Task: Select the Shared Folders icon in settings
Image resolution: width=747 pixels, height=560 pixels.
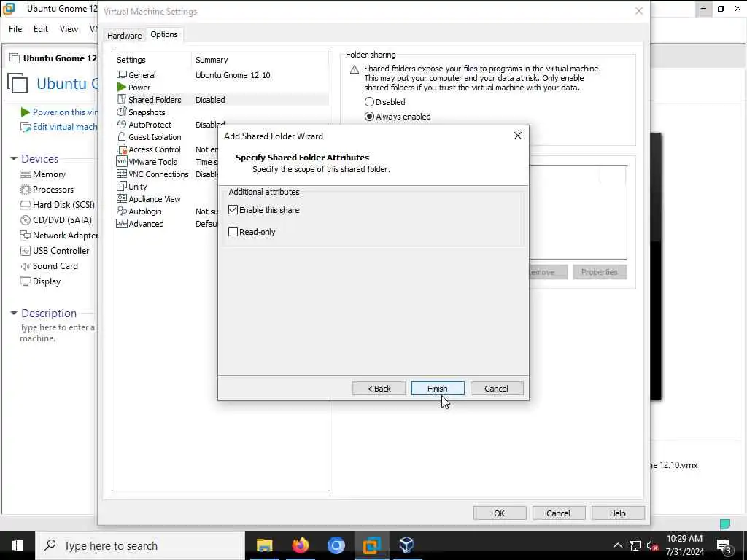Action: tap(122, 99)
